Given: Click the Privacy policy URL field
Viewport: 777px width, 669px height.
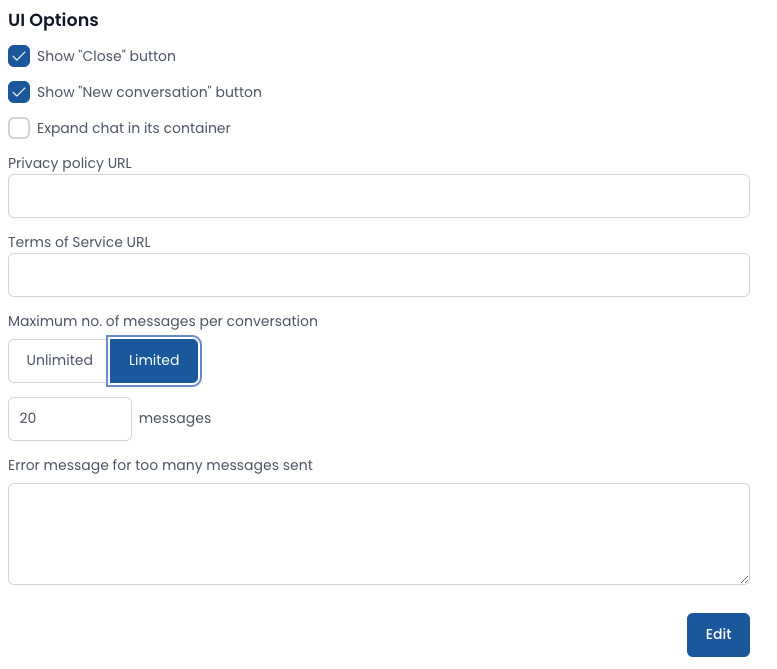Looking at the screenshot, I should coord(379,196).
